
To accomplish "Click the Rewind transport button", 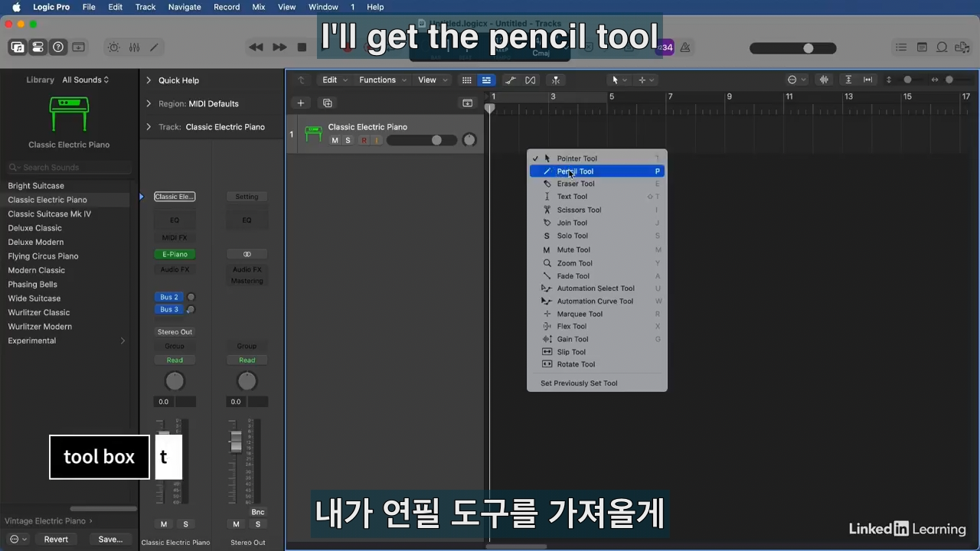I will (x=256, y=47).
